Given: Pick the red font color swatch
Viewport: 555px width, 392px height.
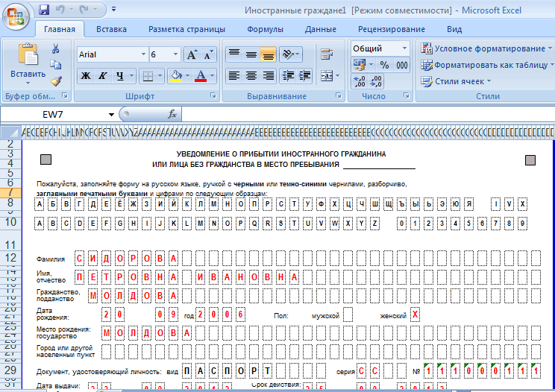Looking at the screenshot, I should tap(200, 76).
